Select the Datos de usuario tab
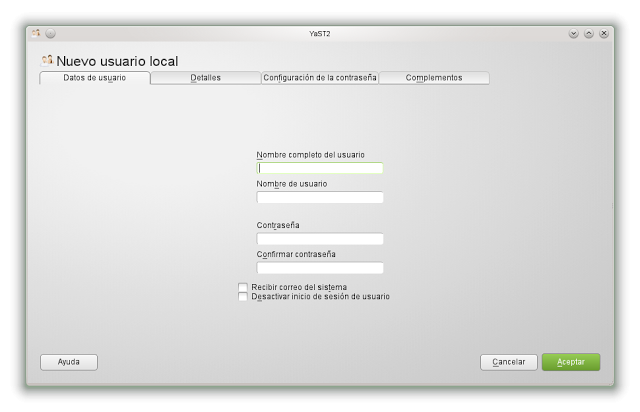640x412 pixels. [94, 78]
